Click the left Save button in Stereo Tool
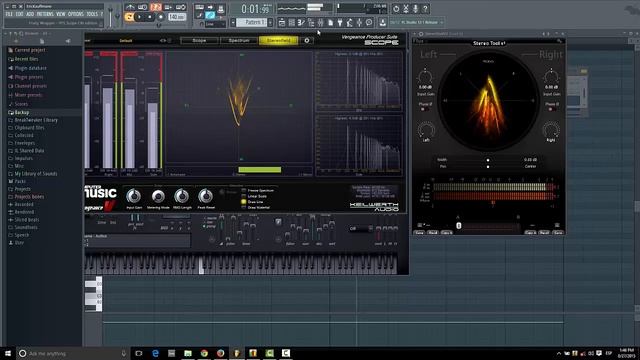Image resolution: width=640 pixels, height=360 pixels. click(419, 232)
